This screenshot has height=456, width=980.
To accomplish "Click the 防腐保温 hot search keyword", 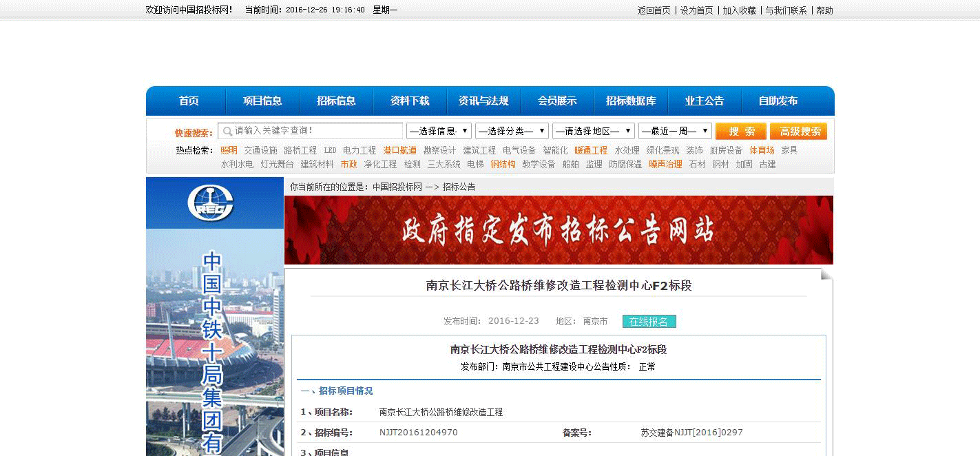I will (x=625, y=165).
